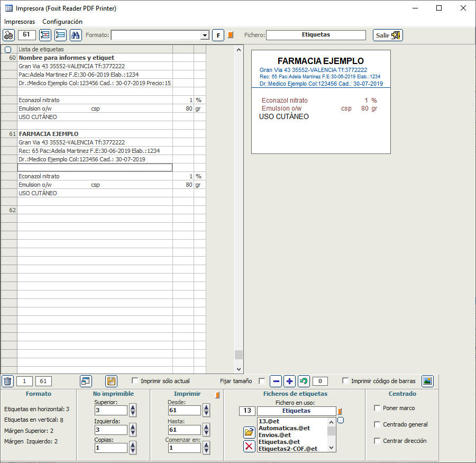Click the picture image icon at right

427,381
